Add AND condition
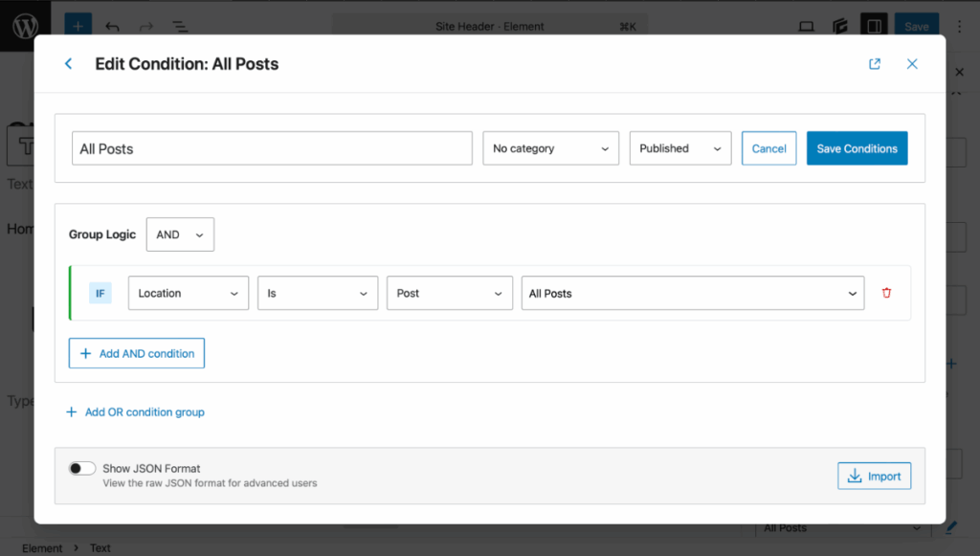 [x=136, y=353]
